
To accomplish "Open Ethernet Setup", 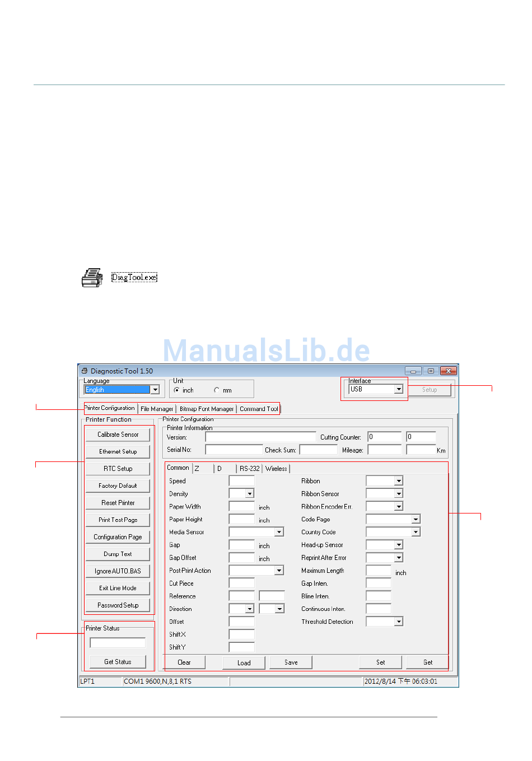I will coord(118,452).
